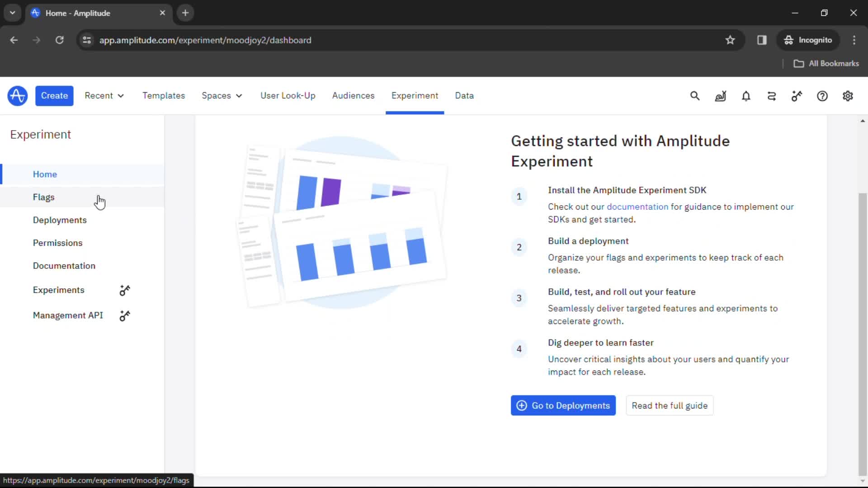Open Flags in the sidebar
Screen dimensions: 868x488
(x=82, y=197)
